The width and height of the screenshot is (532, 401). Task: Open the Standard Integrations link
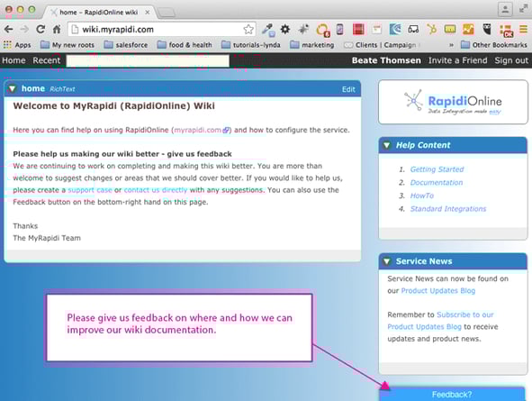[x=448, y=209]
